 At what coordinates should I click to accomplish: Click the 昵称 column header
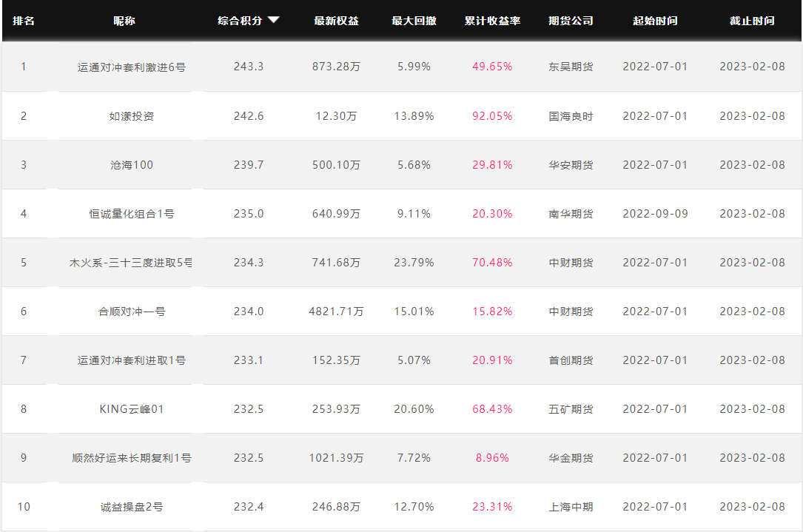click(124, 21)
